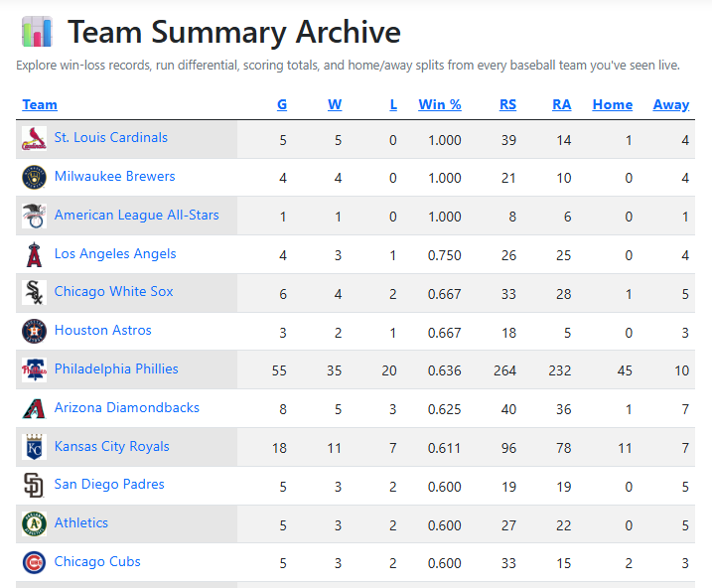Click the Chicago Cubs logo

(34, 562)
